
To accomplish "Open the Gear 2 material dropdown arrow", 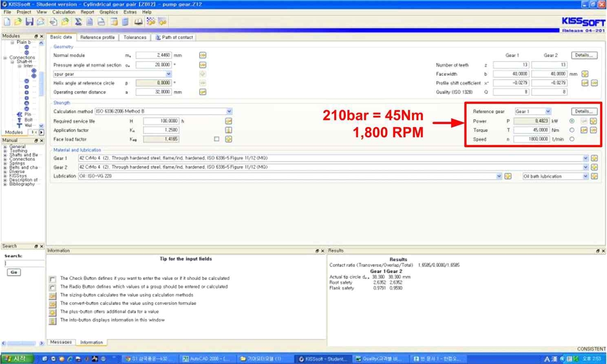I will 586,167.
